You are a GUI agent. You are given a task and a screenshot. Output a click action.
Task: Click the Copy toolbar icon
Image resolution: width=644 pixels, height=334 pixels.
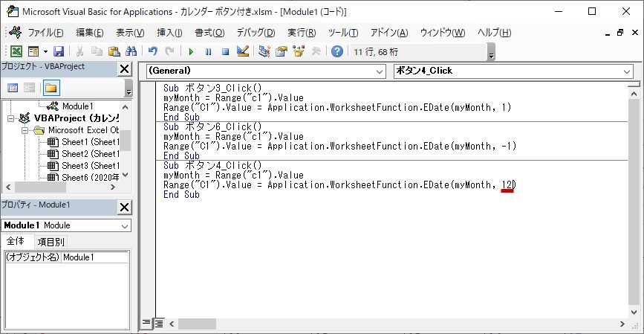97,51
